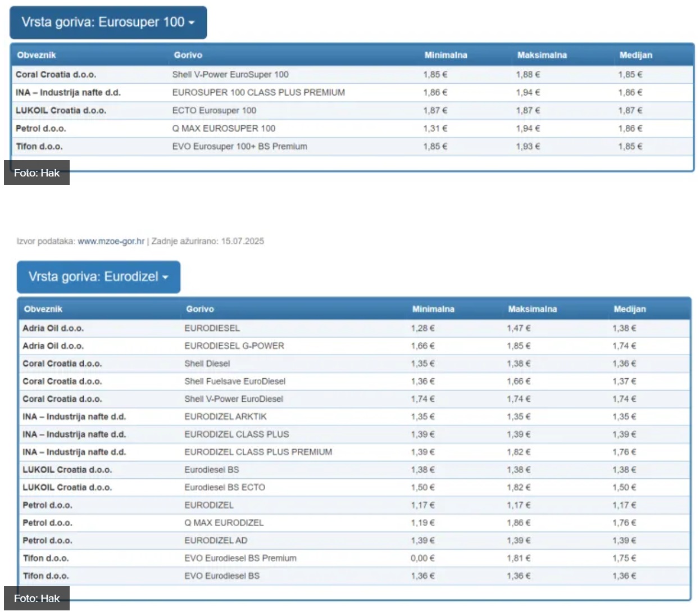Select the Q MAX EURODIZEL cell

pos(224,523)
